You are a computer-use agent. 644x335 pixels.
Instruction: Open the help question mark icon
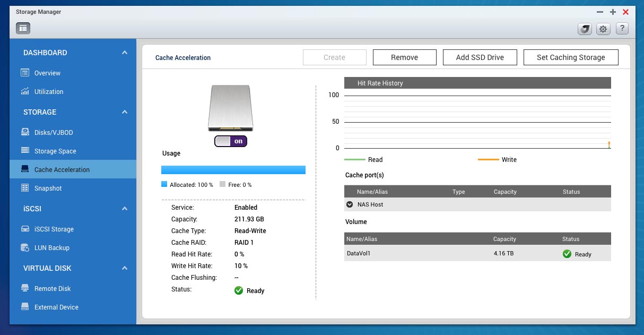click(622, 29)
